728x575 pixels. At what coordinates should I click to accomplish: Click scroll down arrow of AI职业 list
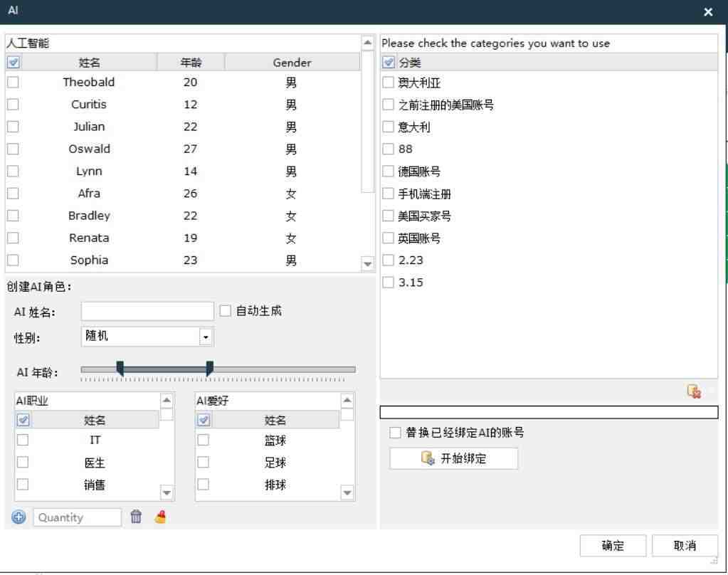pyautogui.click(x=167, y=492)
